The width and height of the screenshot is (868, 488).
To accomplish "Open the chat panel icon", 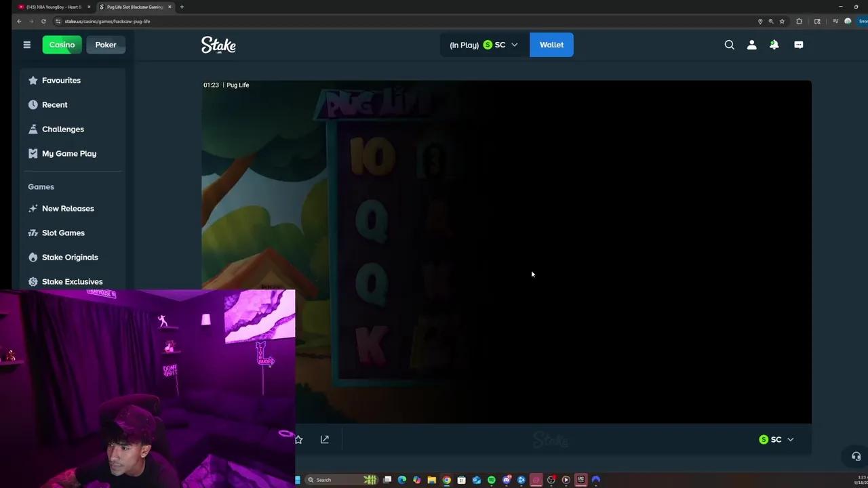I will [798, 45].
